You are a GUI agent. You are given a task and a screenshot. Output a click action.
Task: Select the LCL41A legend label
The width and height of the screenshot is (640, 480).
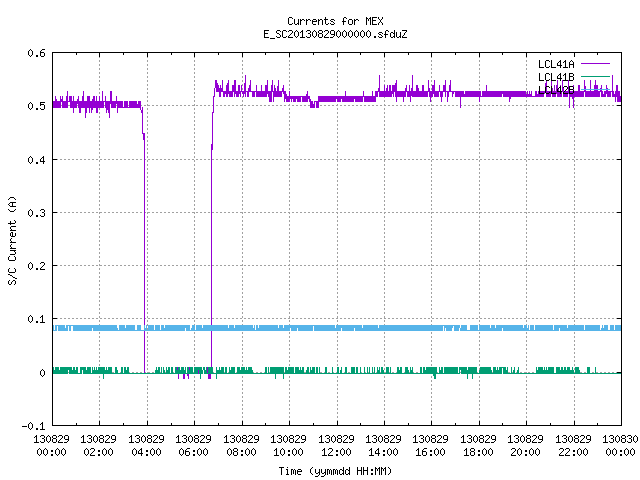[x=556, y=64]
